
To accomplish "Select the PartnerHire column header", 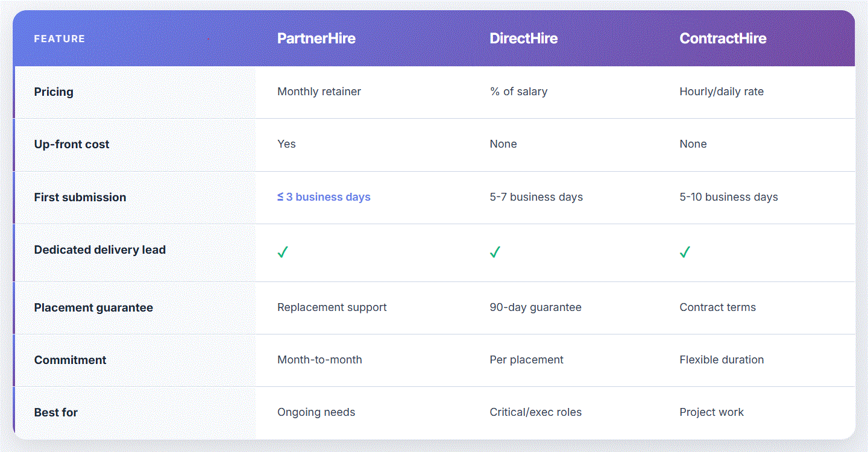I will point(316,39).
